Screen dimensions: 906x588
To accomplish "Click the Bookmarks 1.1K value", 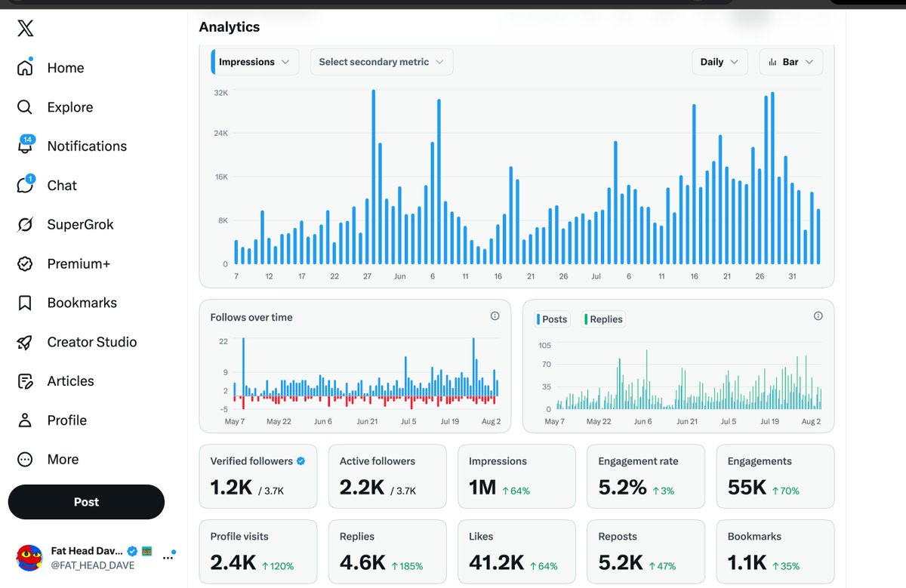I will (x=747, y=562).
